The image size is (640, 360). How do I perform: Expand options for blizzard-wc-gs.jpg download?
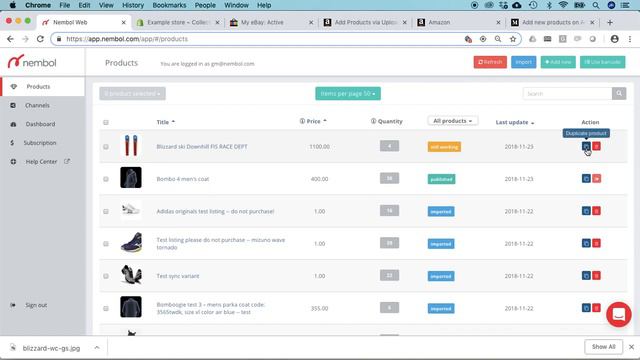(x=97, y=348)
